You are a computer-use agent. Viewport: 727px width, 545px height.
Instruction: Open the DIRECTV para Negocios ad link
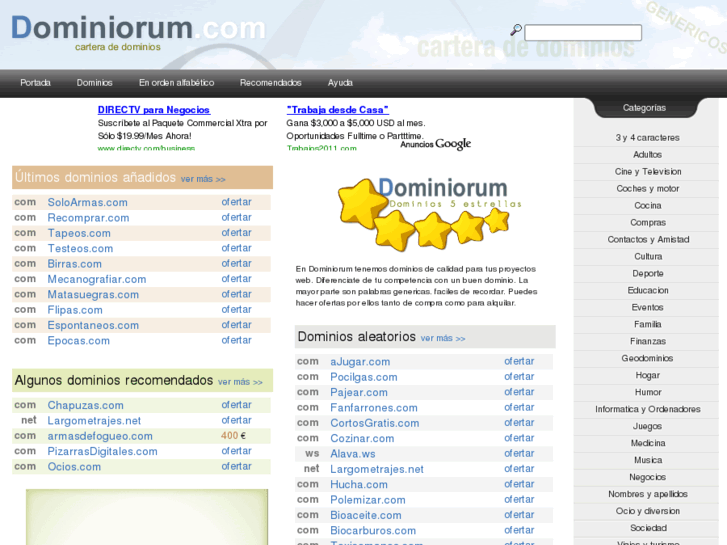pyautogui.click(x=153, y=110)
